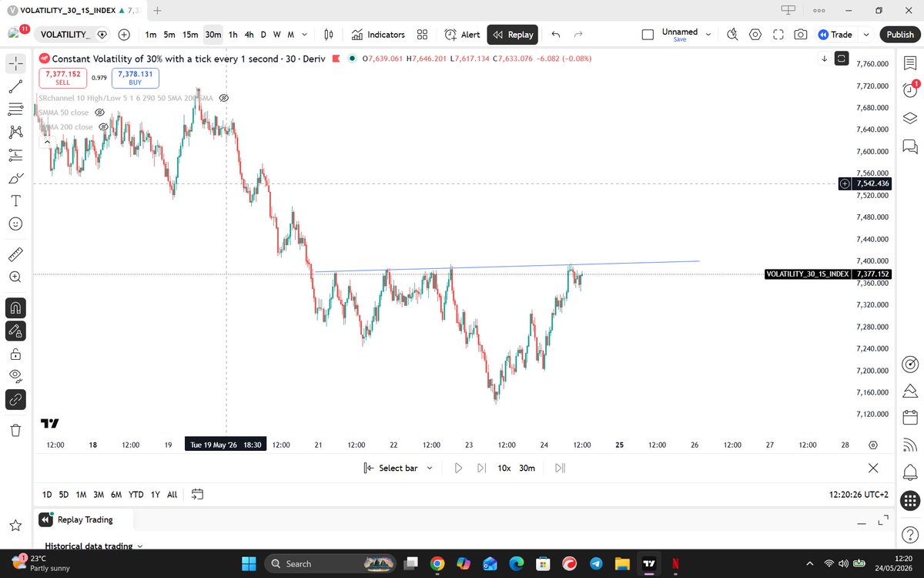Select the text annotation tool
Image resolution: width=924 pixels, height=578 pixels.
pos(15,200)
